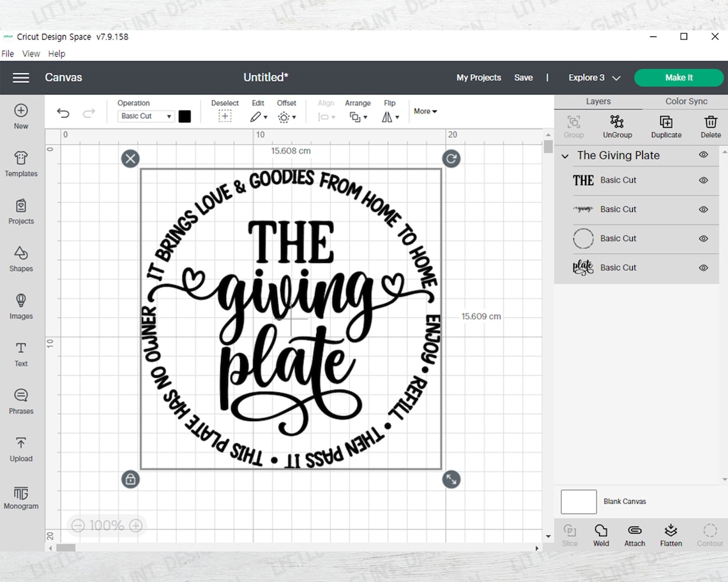Open the Operation dropdown
Screen dimensions: 728x582
(x=146, y=116)
